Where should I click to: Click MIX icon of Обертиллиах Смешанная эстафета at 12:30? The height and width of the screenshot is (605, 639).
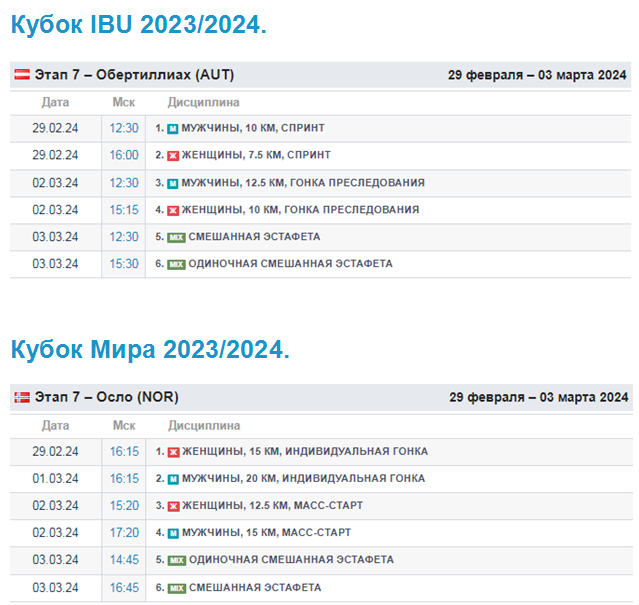[x=176, y=238]
